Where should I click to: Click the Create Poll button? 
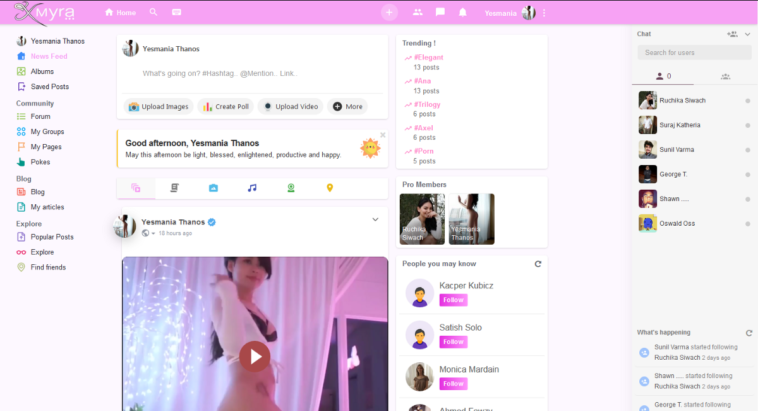[x=225, y=106]
